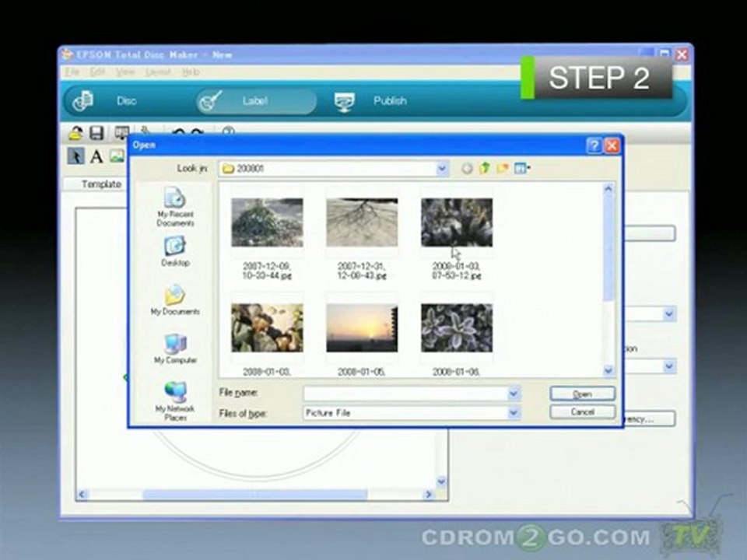Click file label starting '2008-01-06'

457,372
